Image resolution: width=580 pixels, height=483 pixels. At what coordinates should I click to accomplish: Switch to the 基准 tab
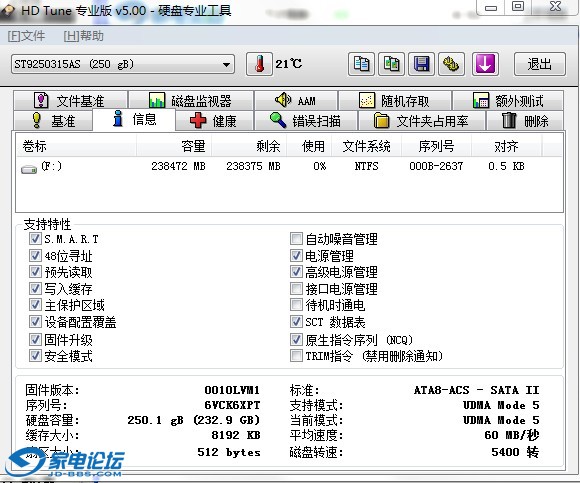pyautogui.click(x=53, y=121)
